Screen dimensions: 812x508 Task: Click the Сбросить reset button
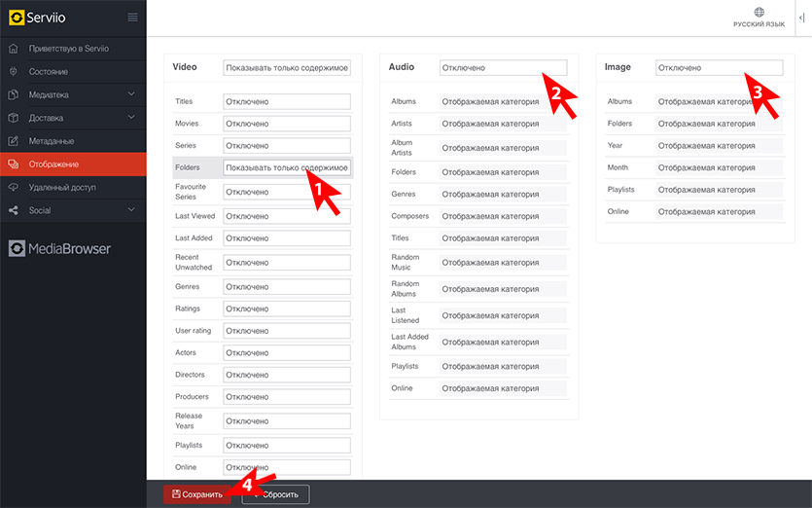(x=275, y=494)
